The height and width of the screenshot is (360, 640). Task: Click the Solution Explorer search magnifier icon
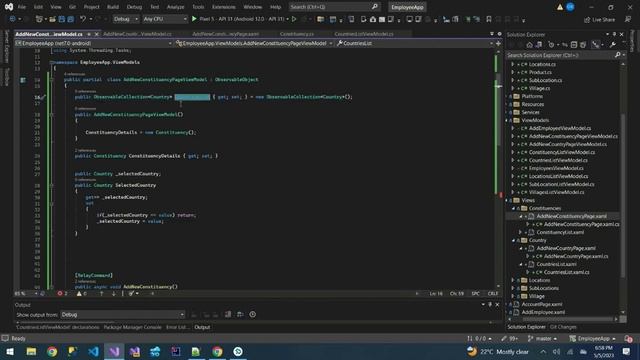(x=618, y=55)
